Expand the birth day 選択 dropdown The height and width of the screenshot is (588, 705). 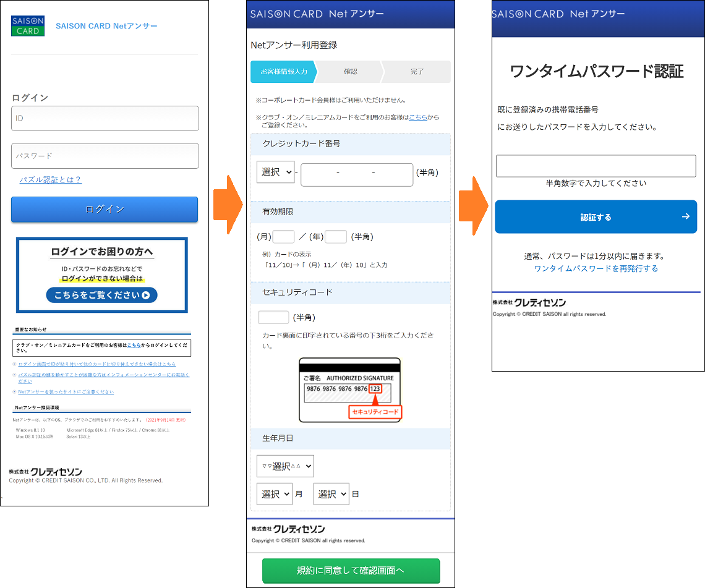[x=331, y=494]
